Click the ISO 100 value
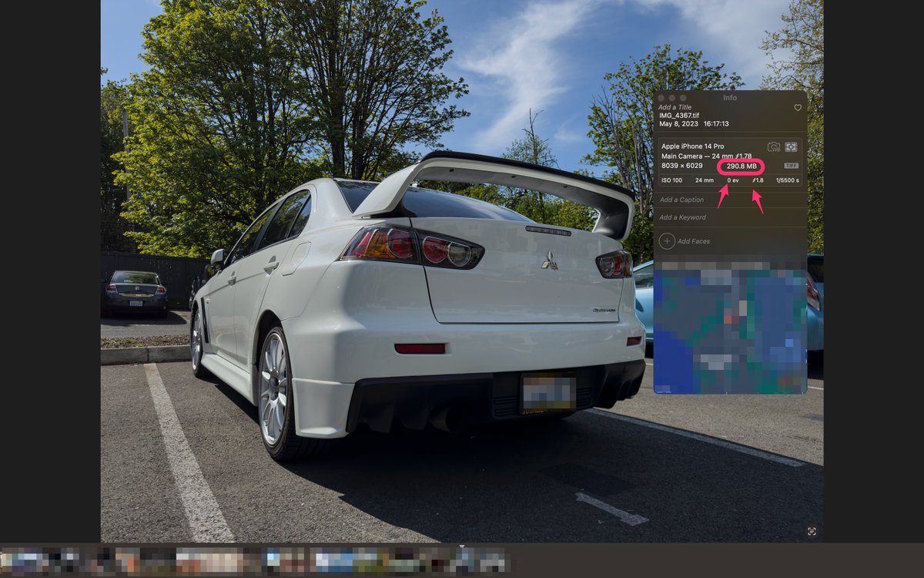This screenshot has height=578, width=924. click(x=671, y=180)
